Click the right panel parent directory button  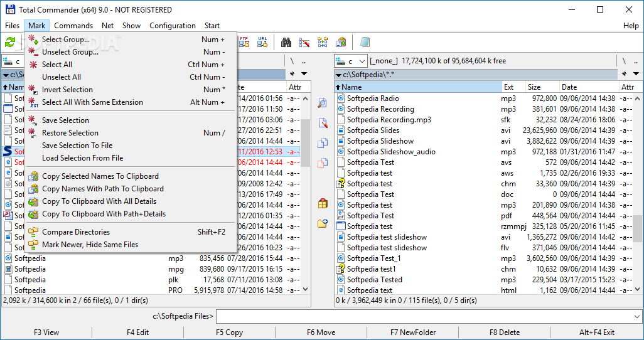tap(636, 61)
